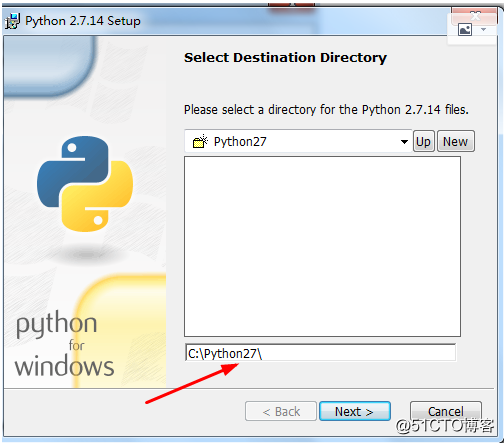
Task: Click the Python installer title bar icon
Action: (13, 21)
